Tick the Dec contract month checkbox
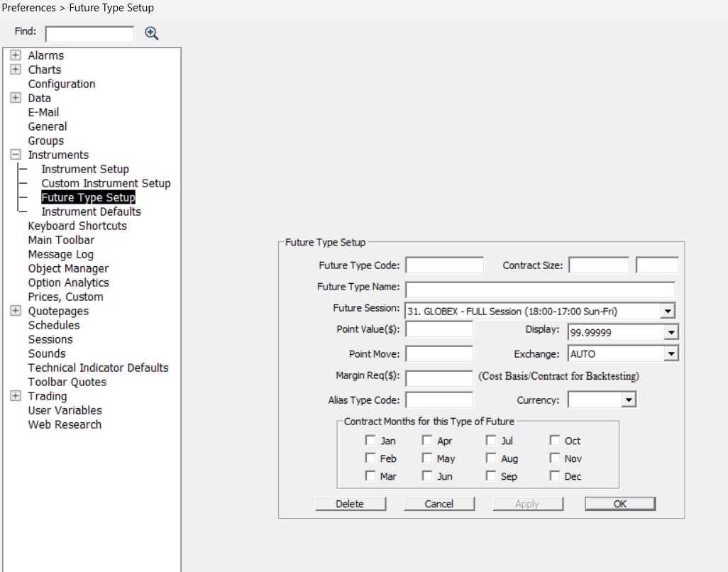Image resolution: width=728 pixels, height=572 pixels. pyautogui.click(x=555, y=476)
